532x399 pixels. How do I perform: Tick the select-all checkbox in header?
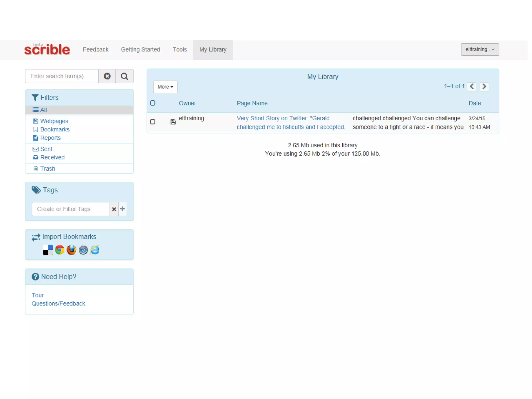click(153, 103)
